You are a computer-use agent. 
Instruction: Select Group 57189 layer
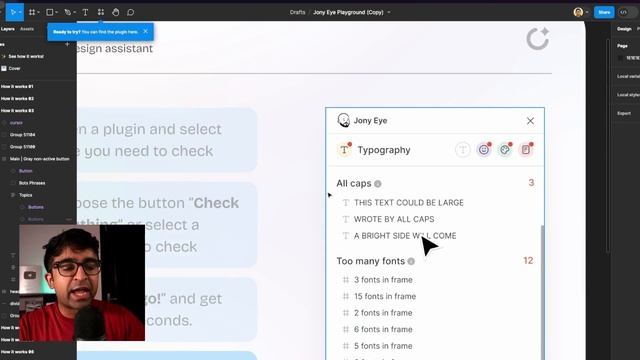pyautogui.click(x=22, y=147)
